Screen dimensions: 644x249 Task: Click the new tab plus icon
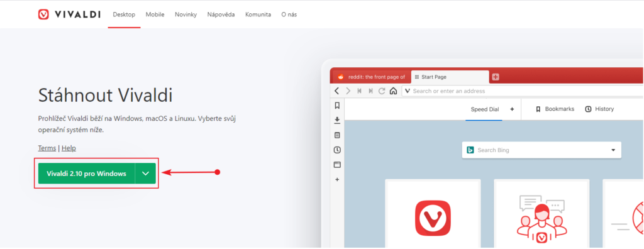tap(496, 77)
